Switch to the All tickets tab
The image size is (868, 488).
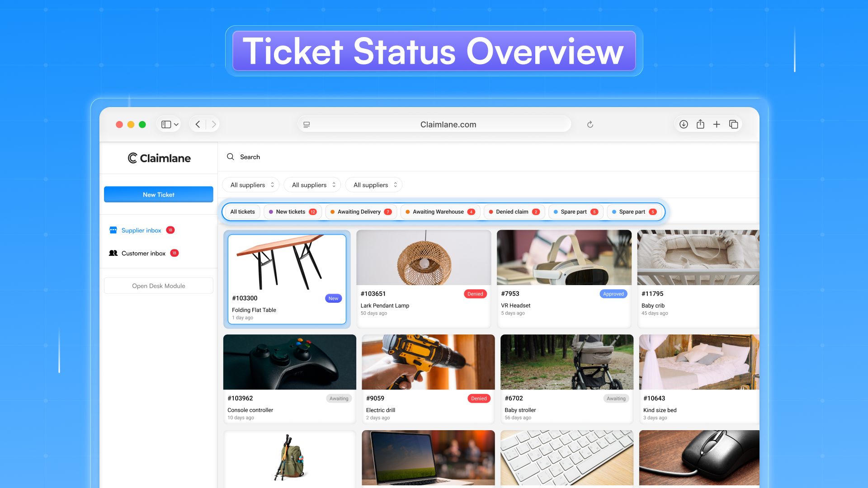pyautogui.click(x=242, y=211)
